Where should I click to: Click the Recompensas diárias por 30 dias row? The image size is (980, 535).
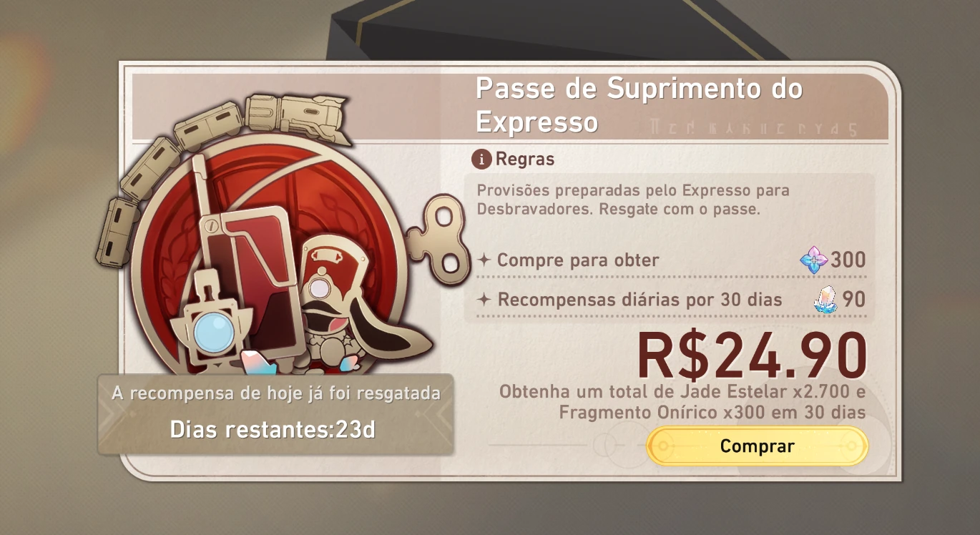(672, 300)
